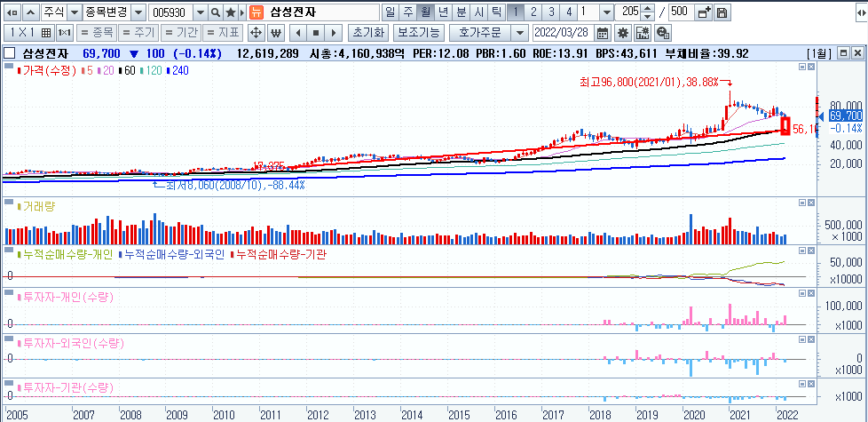
Task: Expand the arrow next to 호가주문
Action: click(518, 33)
